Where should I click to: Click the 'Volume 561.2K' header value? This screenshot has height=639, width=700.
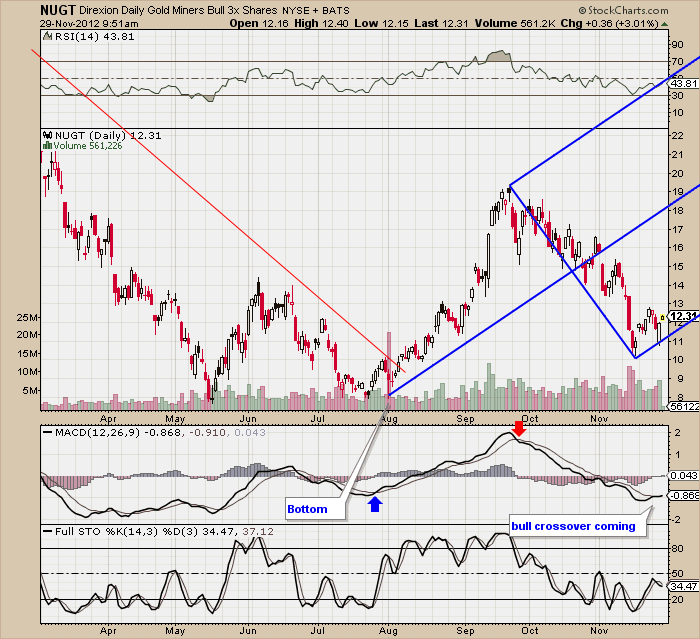pos(515,24)
